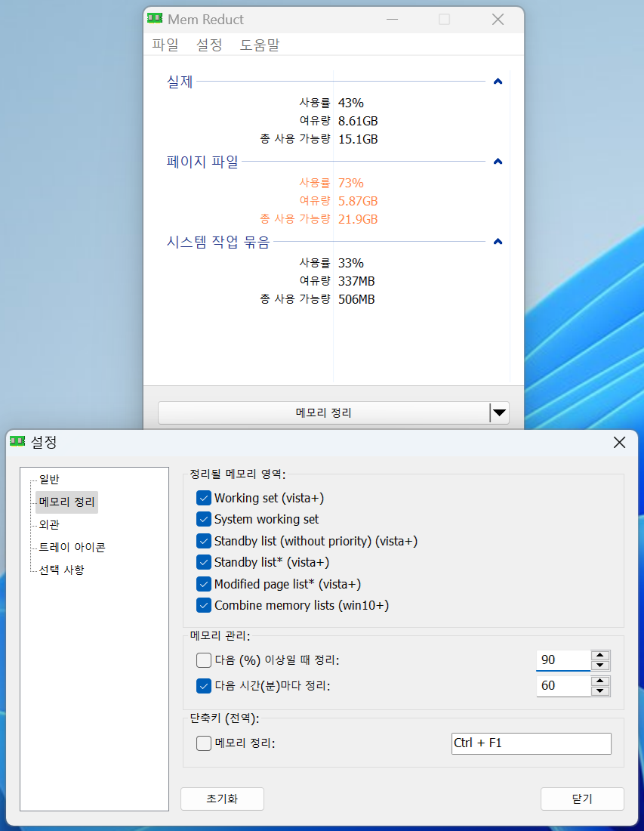Select 트레이 아이콘 in the settings tree
The width and height of the screenshot is (644, 831).
(x=72, y=548)
